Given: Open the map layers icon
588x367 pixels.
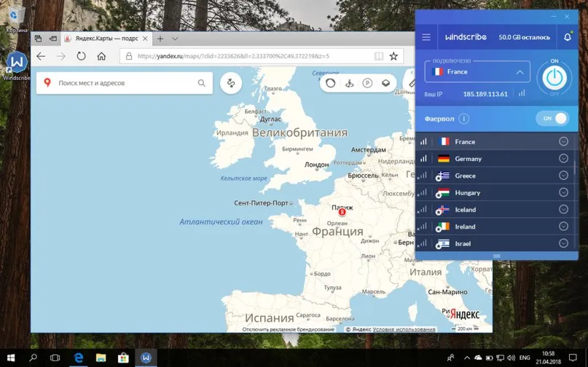Looking at the screenshot, I should [x=386, y=83].
